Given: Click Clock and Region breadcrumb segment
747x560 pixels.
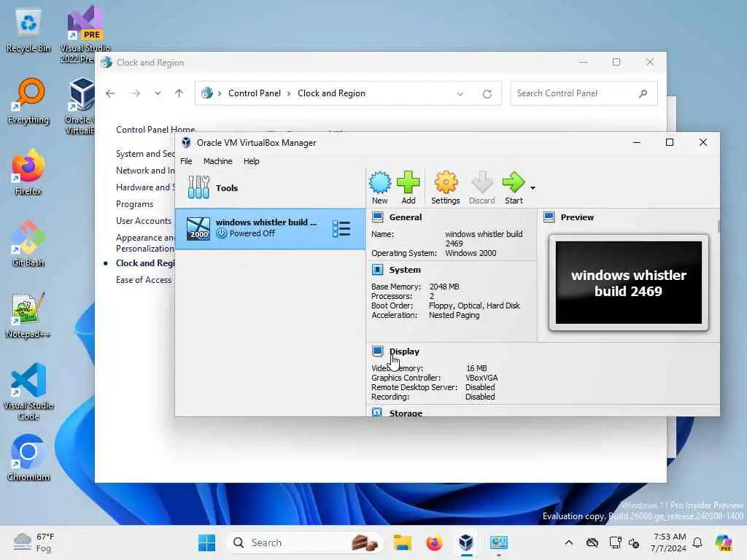Looking at the screenshot, I should 332,93.
